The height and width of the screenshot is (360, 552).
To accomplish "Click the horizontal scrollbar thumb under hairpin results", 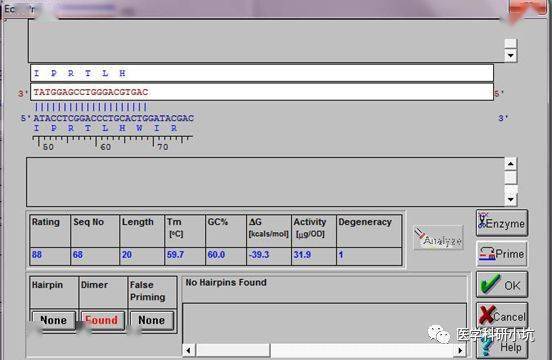I will [x=233, y=350].
